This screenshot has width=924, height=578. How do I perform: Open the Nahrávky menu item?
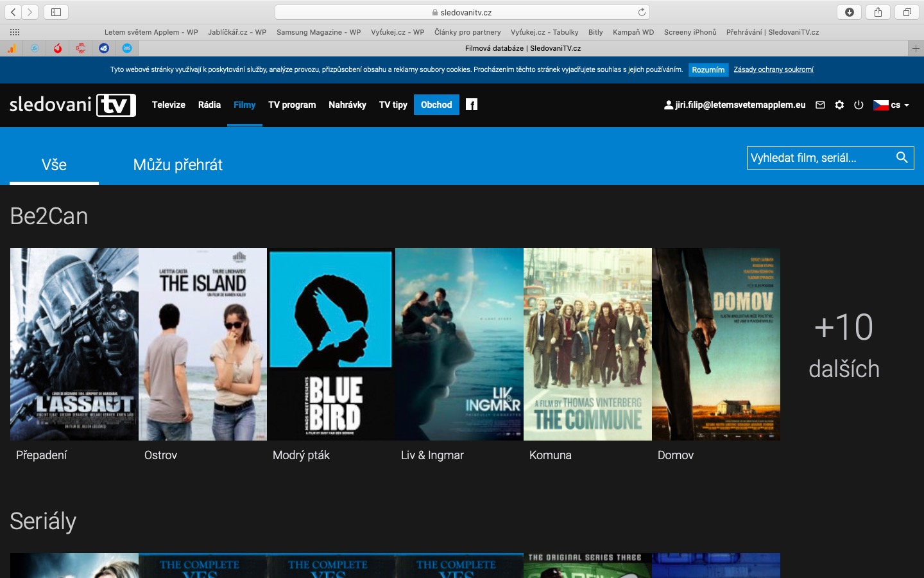pyautogui.click(x=347, y=105)
